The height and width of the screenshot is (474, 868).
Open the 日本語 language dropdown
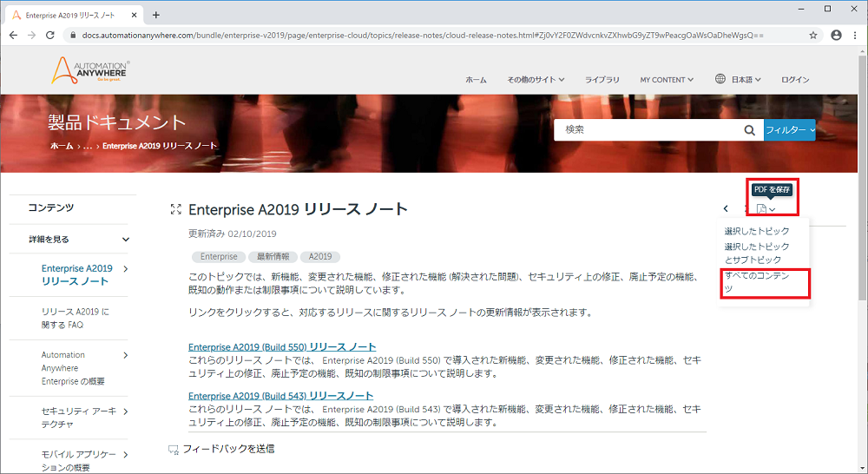point(746,80)
